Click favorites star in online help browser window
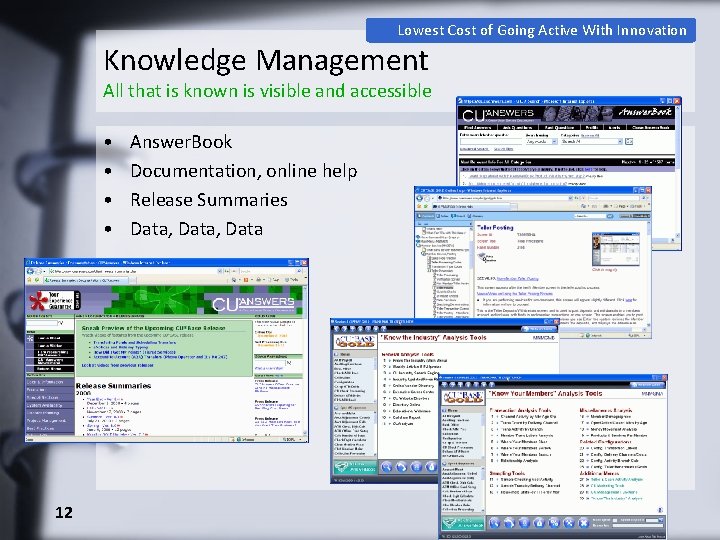The width and height of the screenshot is (720, 540). (x=419, y=206)
